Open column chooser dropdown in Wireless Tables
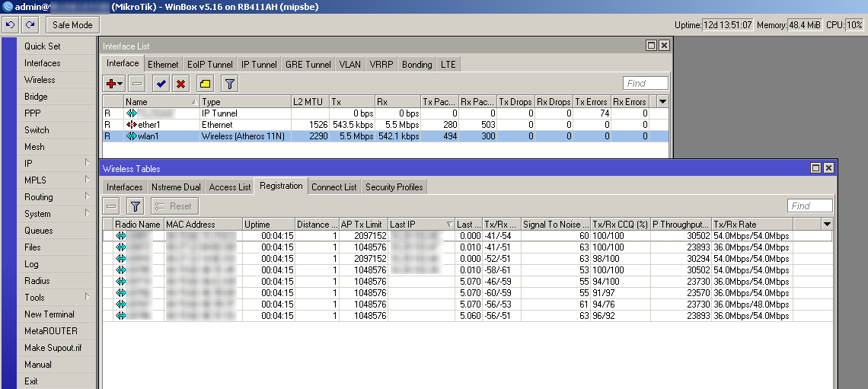The image size is (868, 389). point(827,224)
